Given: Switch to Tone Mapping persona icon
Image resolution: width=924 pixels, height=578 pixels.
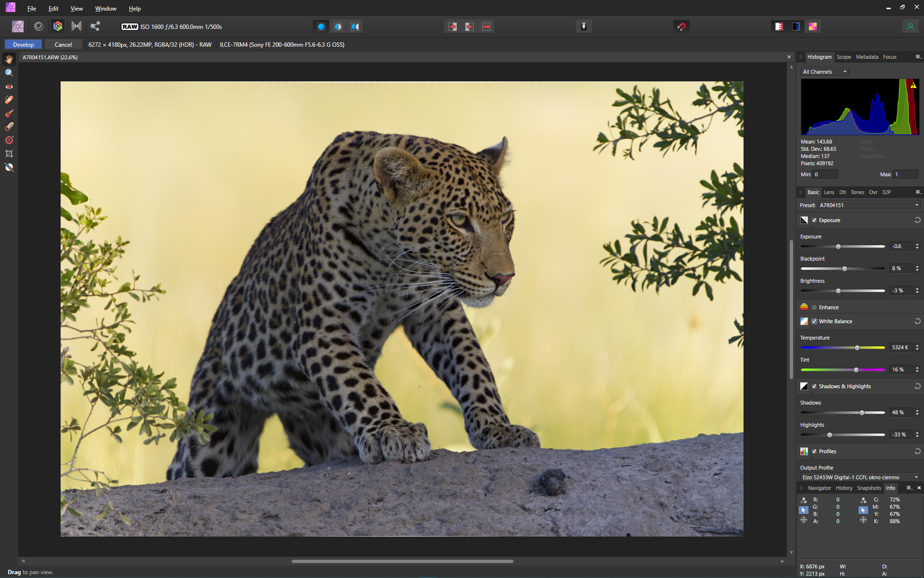Looking at the screenshot, I should click(x=77, y=26).
